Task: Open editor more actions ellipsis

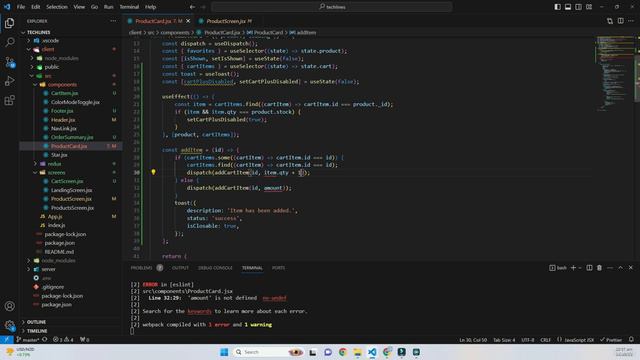Action: [x=631, y=21]
